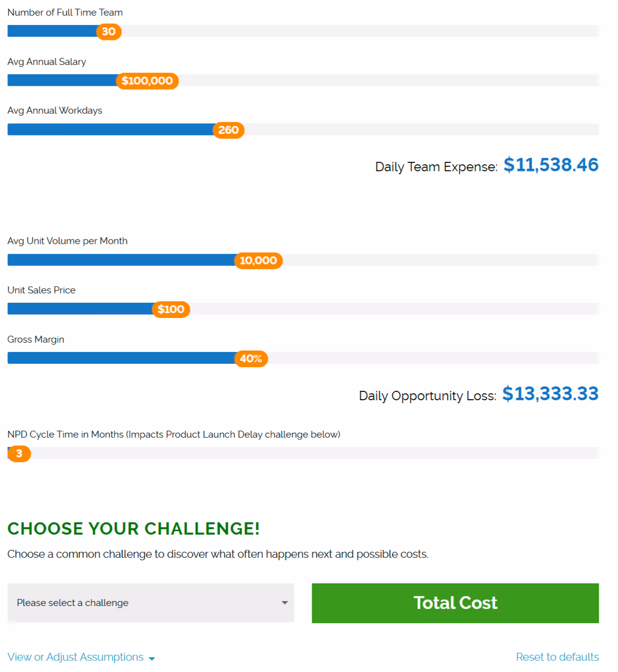Open the challenge selection dropdown

(x=151, y=603)
